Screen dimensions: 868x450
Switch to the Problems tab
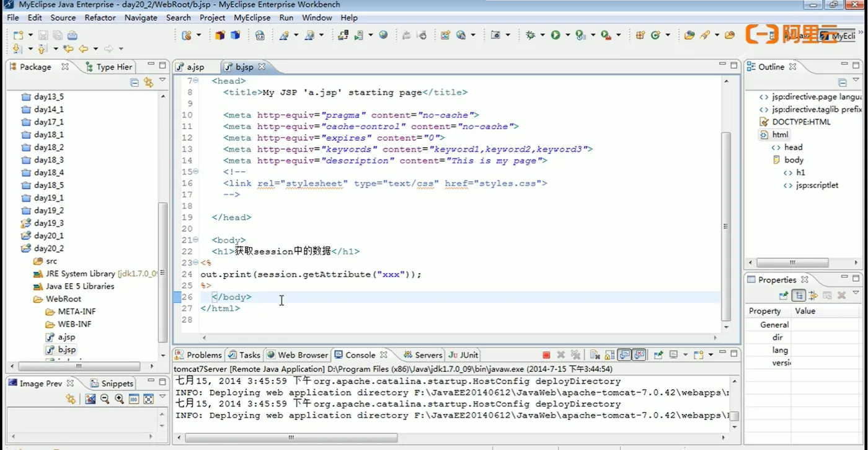click(198, 355)
